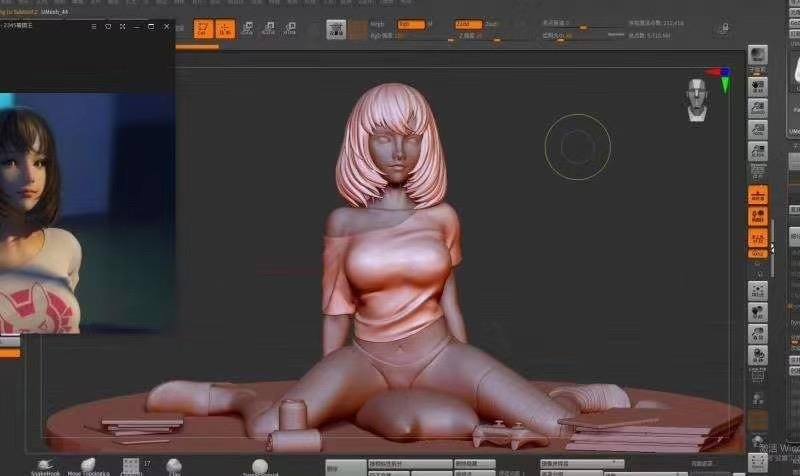
Task: Select the Move Topological brush
Action: click(x=89, y=465)
